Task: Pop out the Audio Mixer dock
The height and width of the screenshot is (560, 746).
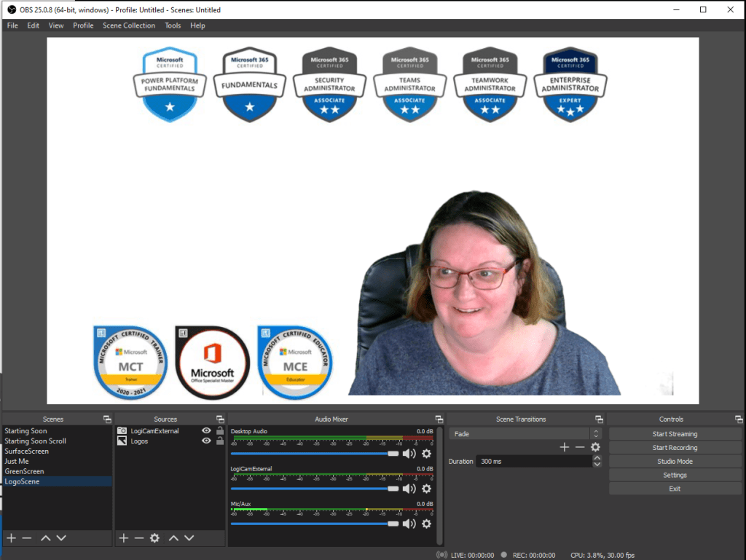Action: 439,419
